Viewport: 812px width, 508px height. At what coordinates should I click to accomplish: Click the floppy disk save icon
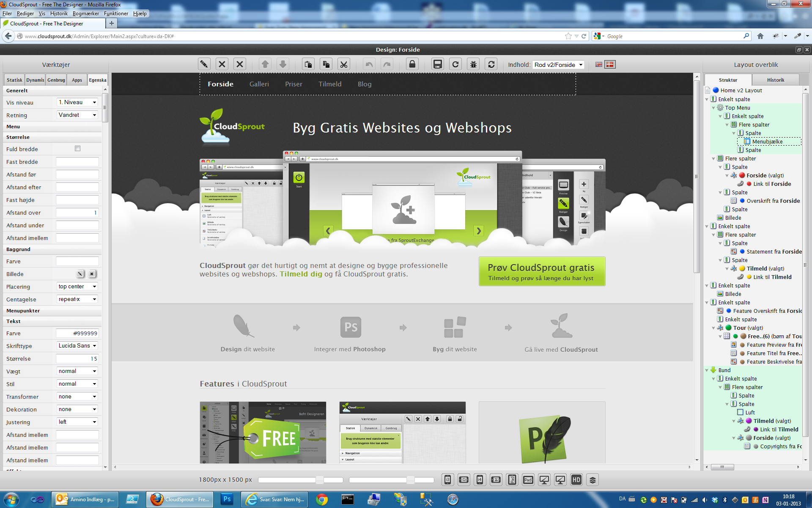click(x=438, y=64)
